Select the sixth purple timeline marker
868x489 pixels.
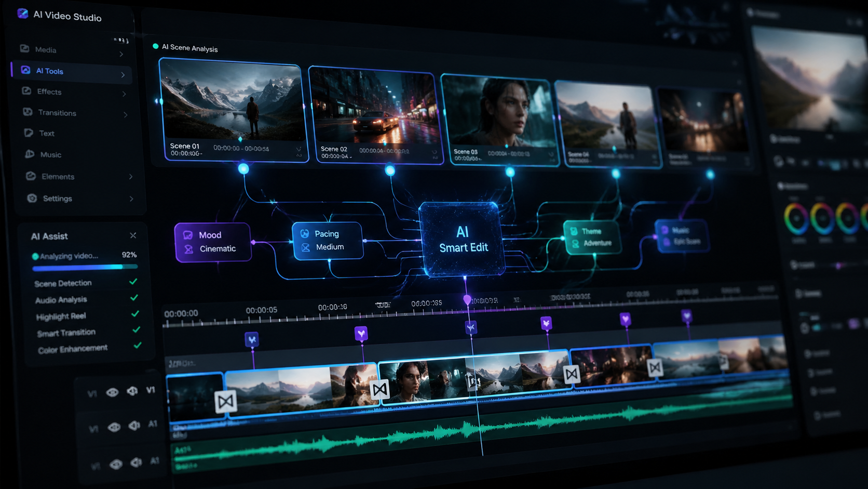(687, 315)
